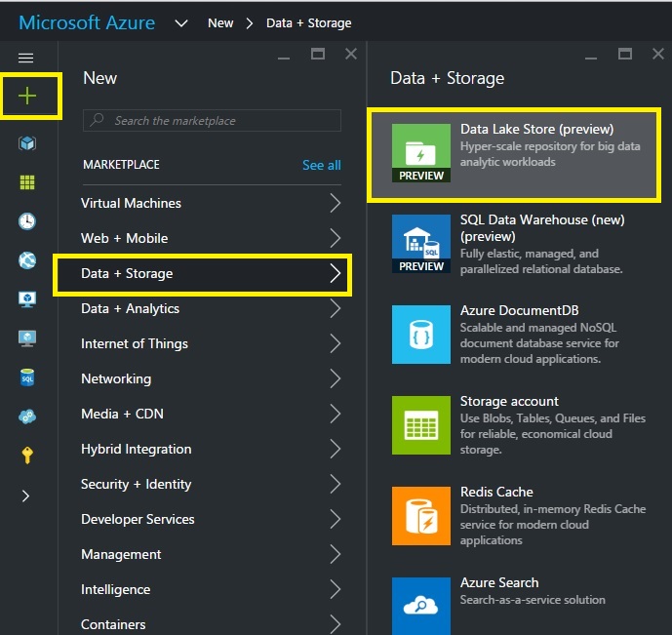Open Internet of Things category
672x635 pixels.
pyautogui.click(x=212, y=343)
